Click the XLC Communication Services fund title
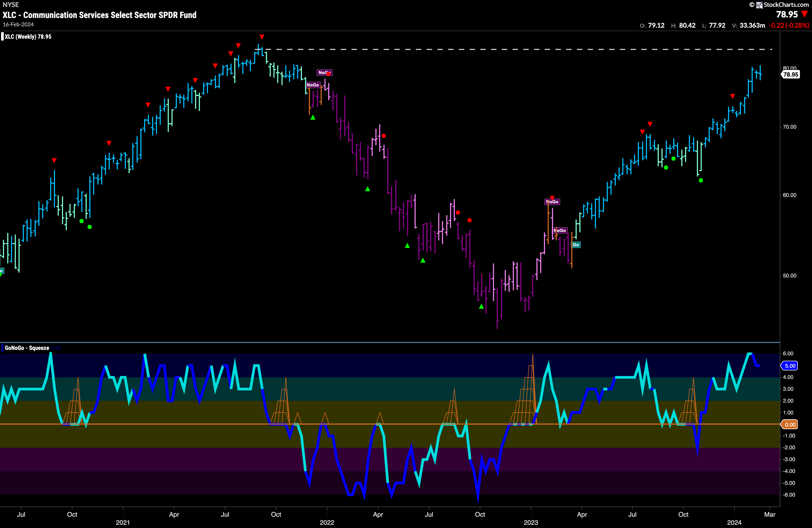812x528 pixels. pyautogui.click(x=99, y=15)
